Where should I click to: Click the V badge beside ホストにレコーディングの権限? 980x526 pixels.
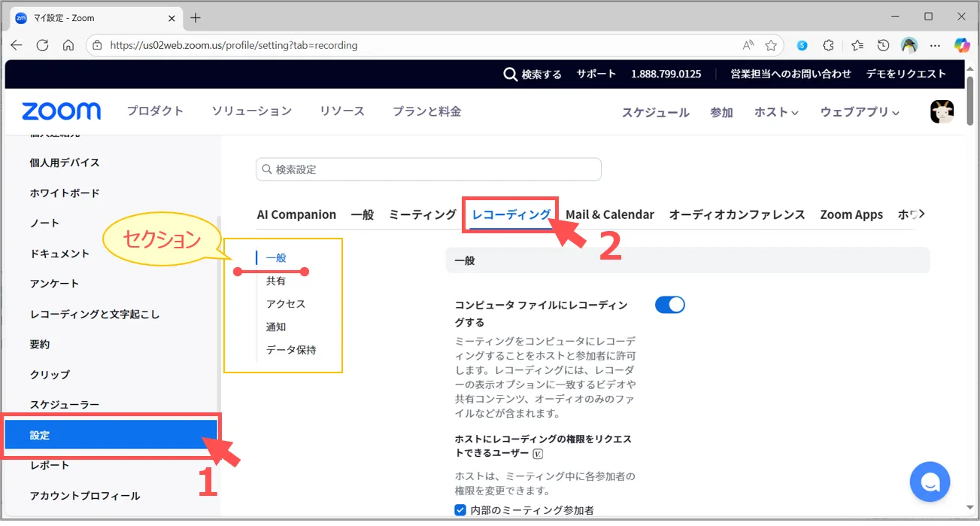(x=538, y=454)
